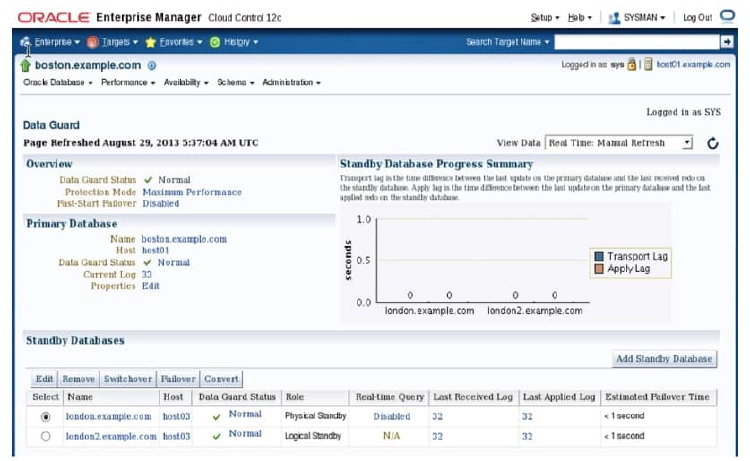Screen dimensions: 750x461
Task: Open the Schema menu
Action: [x=235, y=82]
